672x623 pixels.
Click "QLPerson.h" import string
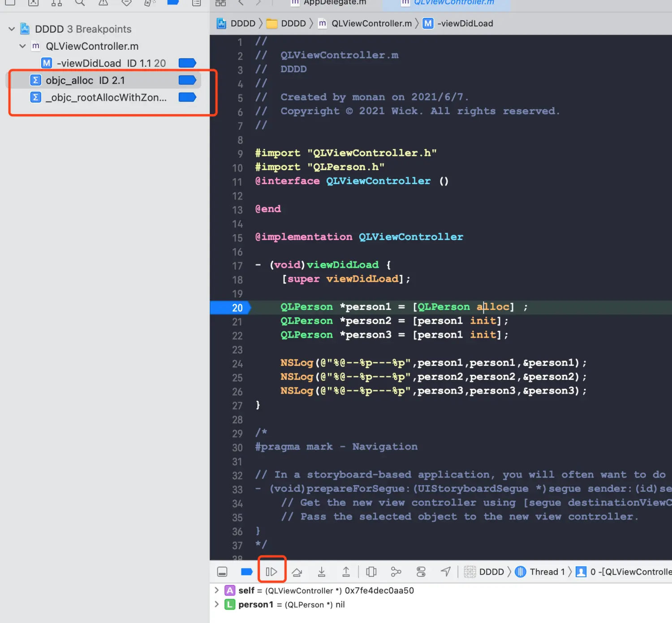[345, 167]
